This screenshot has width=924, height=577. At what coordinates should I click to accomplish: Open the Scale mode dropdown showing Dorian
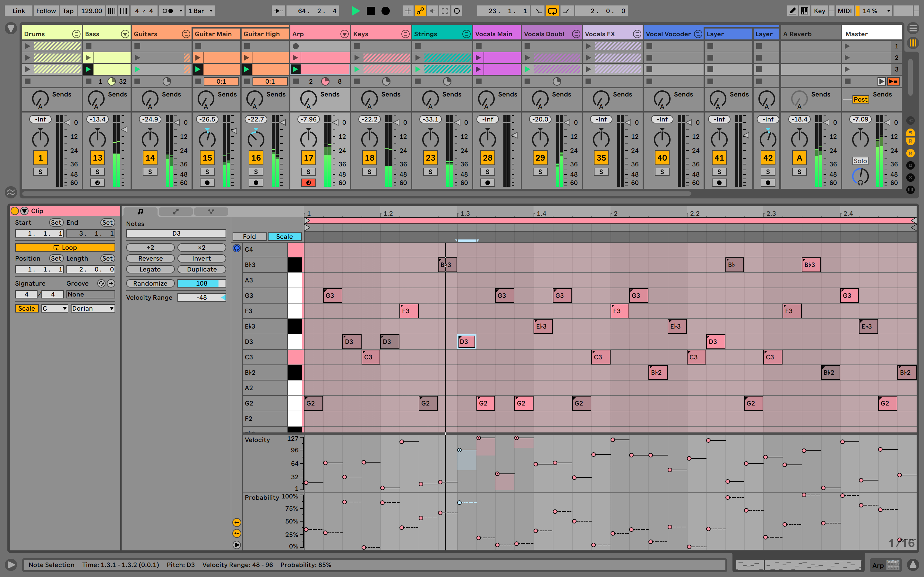pos(91,307)
